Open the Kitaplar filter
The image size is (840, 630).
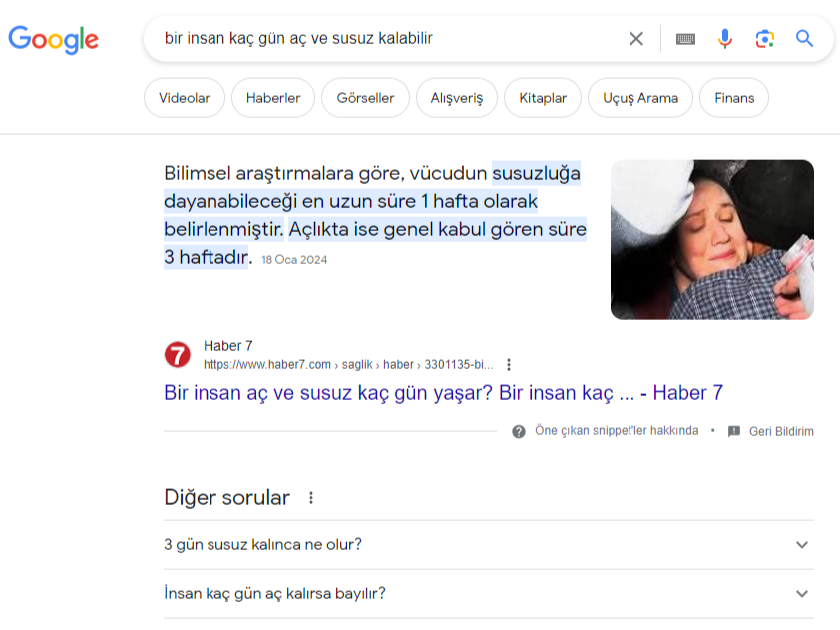[543, 98]
